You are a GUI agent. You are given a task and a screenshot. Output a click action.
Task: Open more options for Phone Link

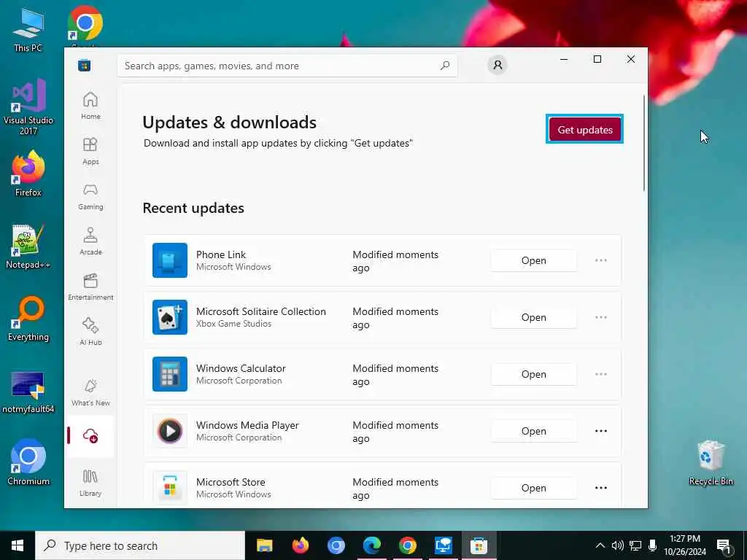(601, 260)
